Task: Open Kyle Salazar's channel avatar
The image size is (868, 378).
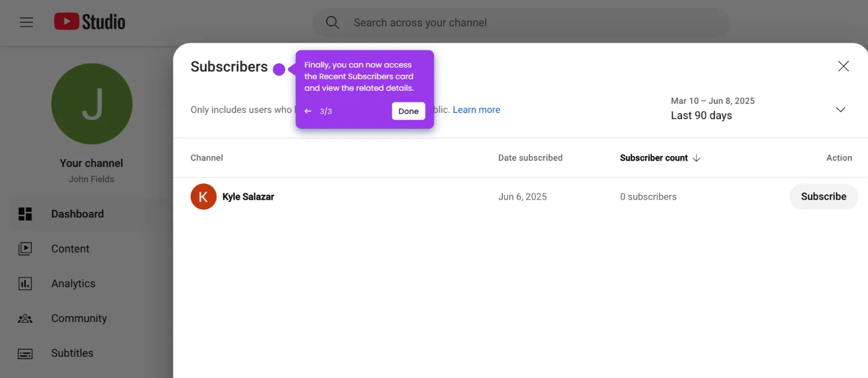Action: coord(203,196)
